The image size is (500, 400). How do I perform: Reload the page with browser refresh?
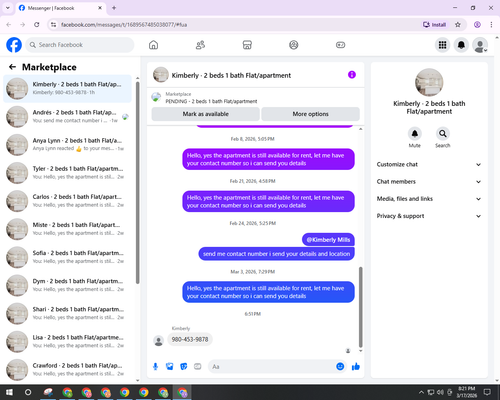tap(37, 25)
